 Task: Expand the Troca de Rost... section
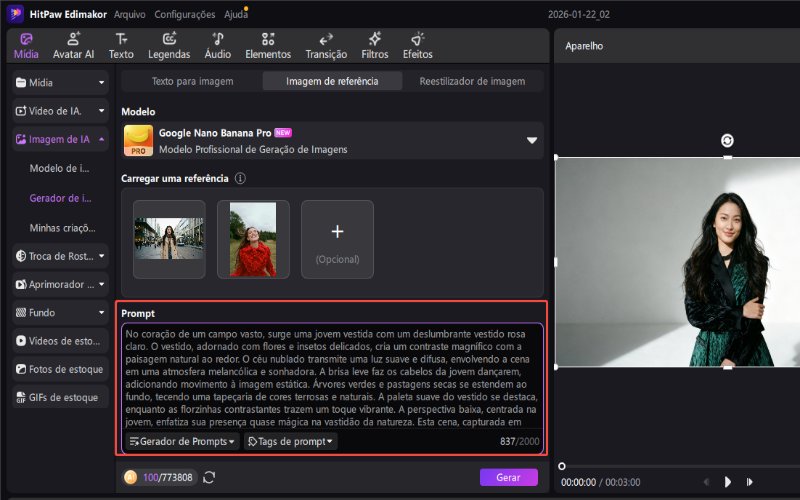tap(60, 256)
